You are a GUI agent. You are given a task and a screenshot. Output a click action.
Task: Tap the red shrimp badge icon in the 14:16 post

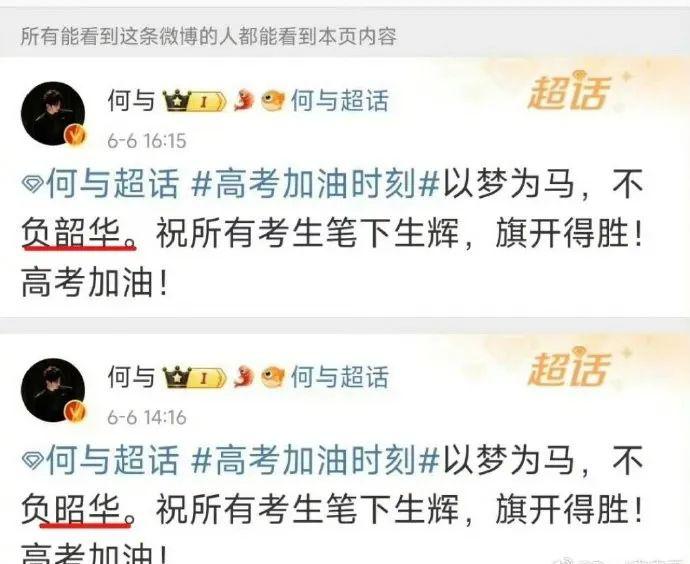[244, 377]
